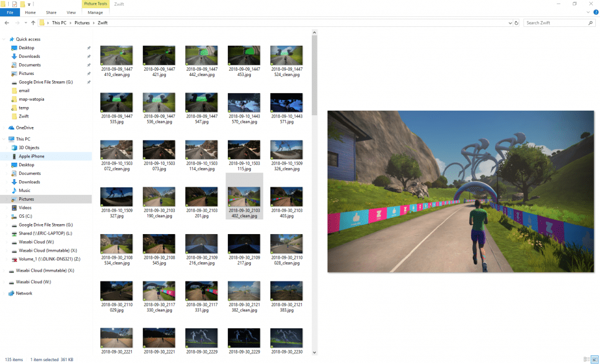Image resolution: width=600 pixels, height=364 pixels.
Task: Navigate to Pictures via the breadcrumb link
Action: pyautogui.click(x=82, y=22)
